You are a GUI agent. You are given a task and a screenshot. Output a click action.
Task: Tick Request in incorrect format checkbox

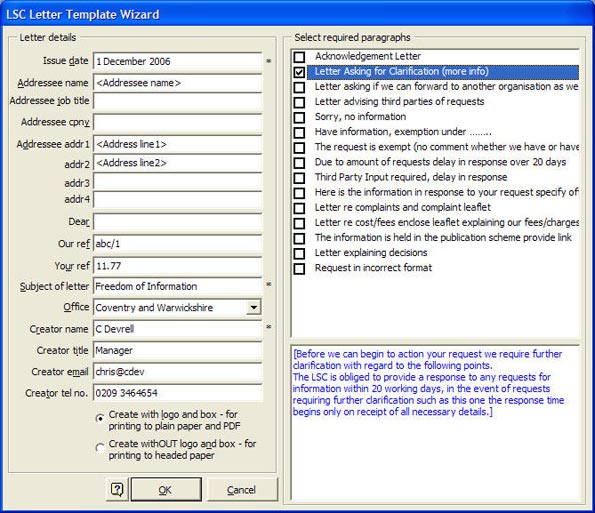299,268
